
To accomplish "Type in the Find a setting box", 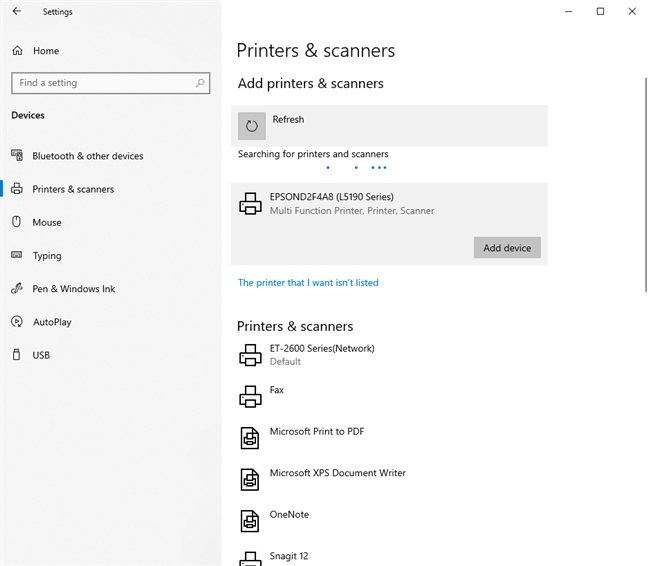I will pyautogui.click(x=100, y=83).
